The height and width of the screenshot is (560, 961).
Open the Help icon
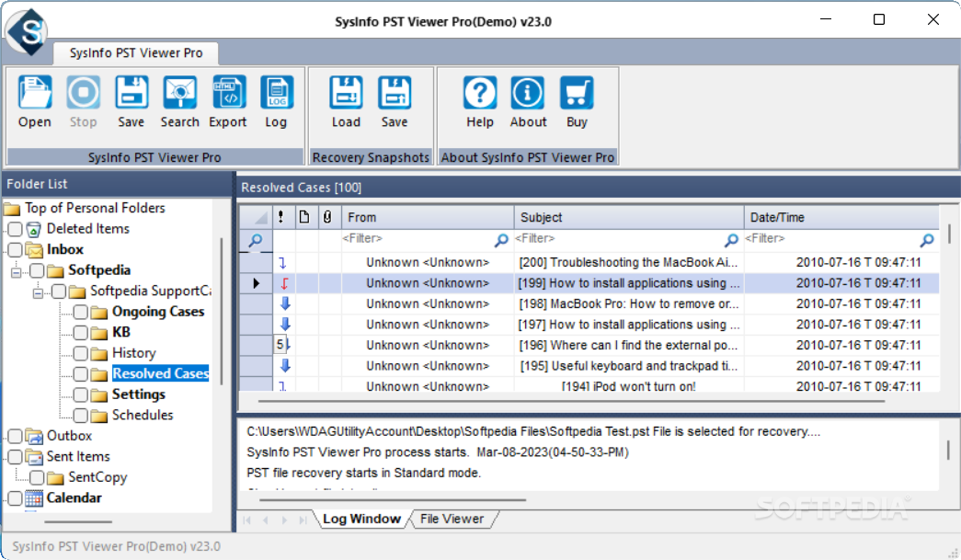(480, 93)
